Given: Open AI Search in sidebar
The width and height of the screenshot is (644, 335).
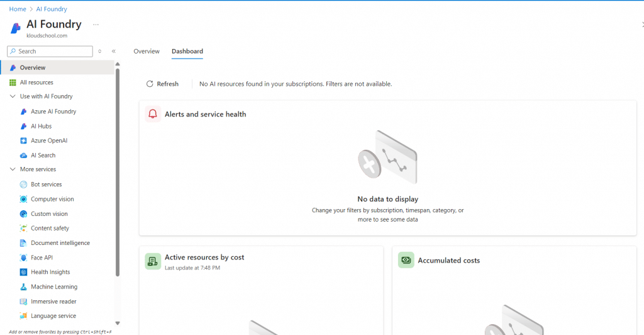Looking at the screenshot, I should (43, 156).
